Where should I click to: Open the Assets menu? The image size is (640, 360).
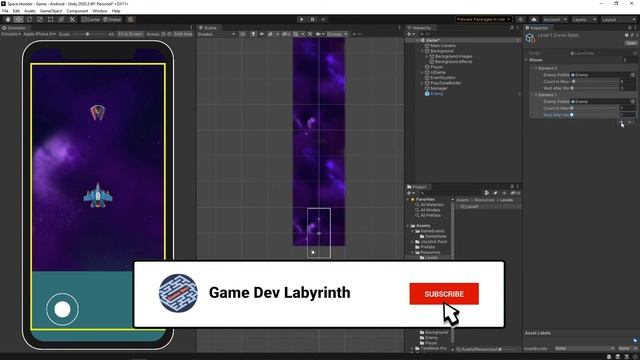pos(30,11)
